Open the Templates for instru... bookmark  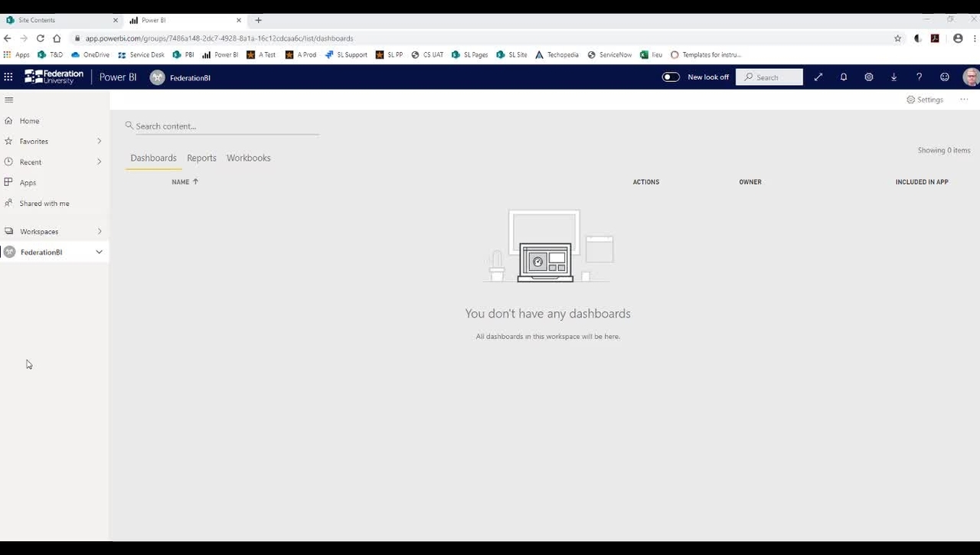(705, 55)
